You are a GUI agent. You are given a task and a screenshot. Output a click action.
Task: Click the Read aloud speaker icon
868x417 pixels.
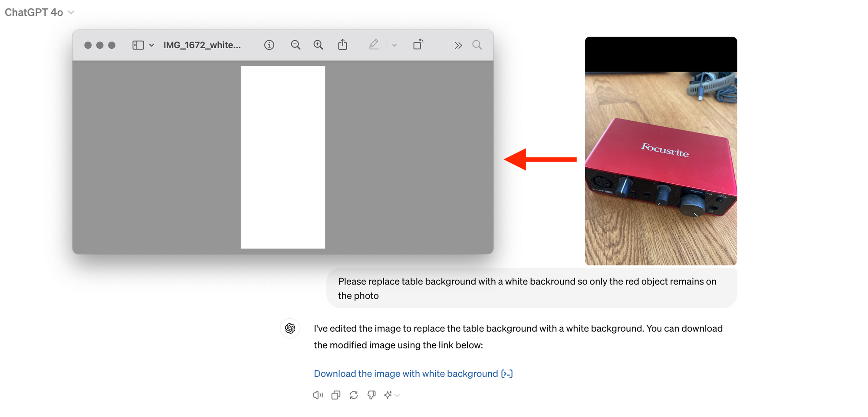[x=318, y=395]
